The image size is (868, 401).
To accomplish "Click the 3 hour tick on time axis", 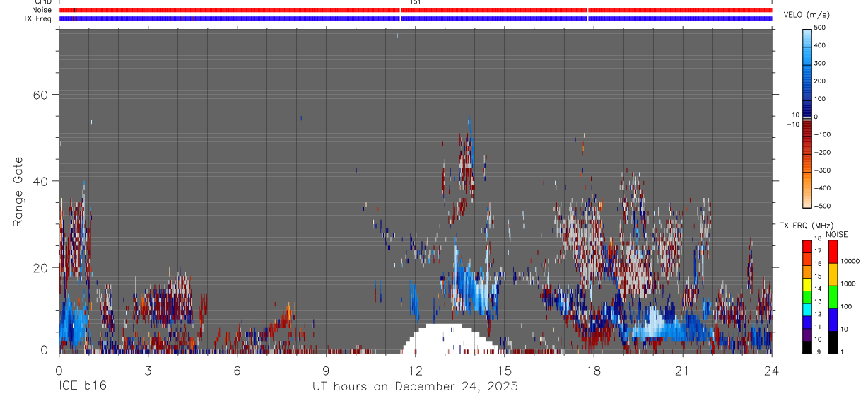I will [148, 369].
